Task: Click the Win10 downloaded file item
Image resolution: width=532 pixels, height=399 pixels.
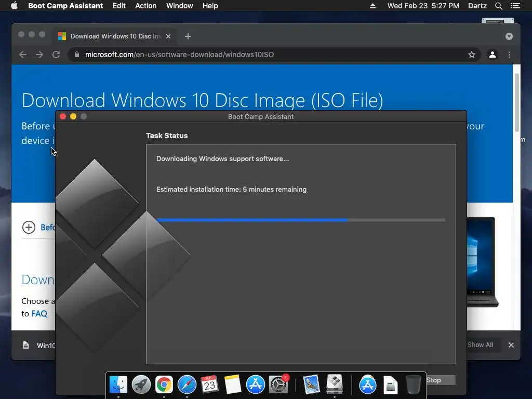Action: click(x=39, y=345)
